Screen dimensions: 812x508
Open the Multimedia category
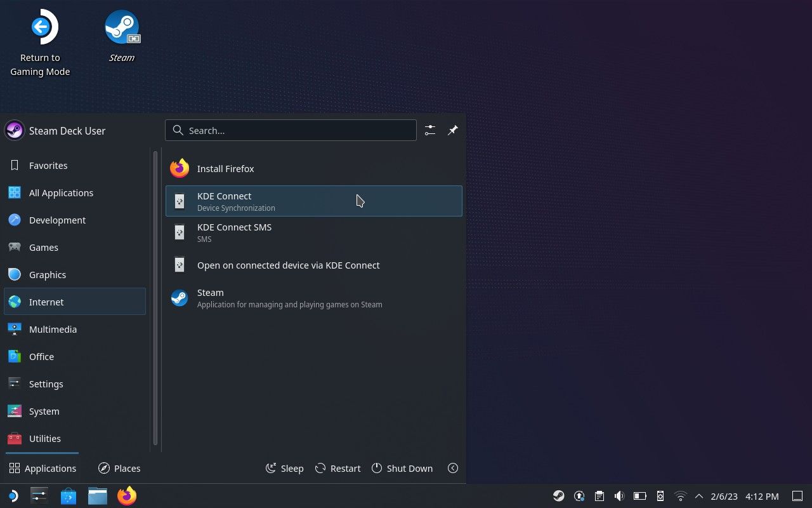point(75,329)
